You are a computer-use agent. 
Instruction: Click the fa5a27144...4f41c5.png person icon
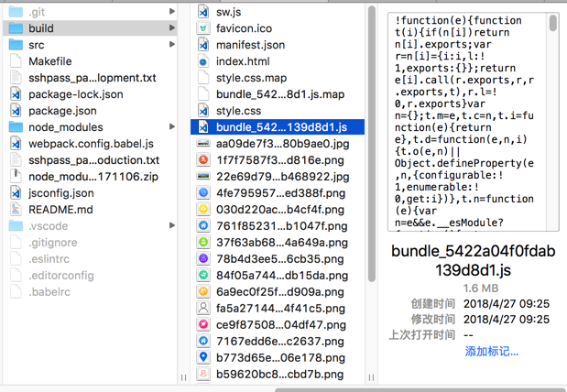pyautogui.click(x=203, y=308)
